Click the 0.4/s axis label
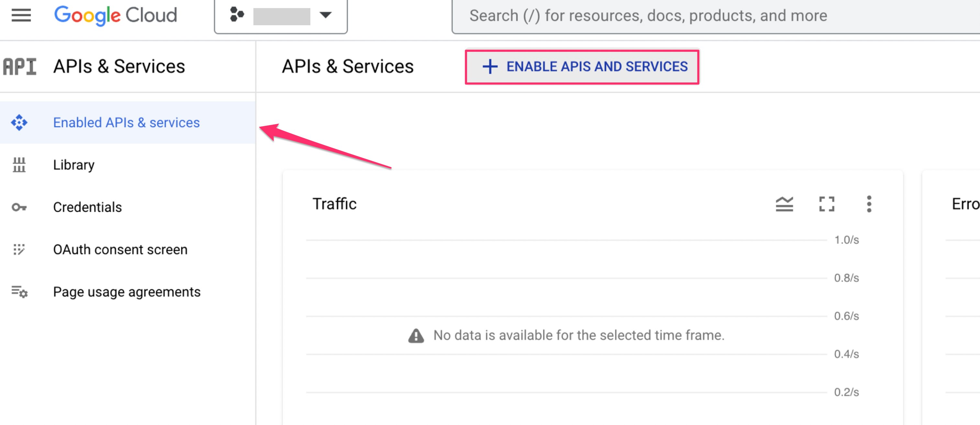980x425 pixels. 846,354
